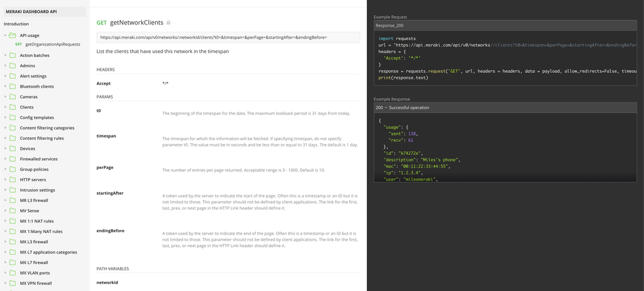This screenshot has height=291, width=644.
Task: Open getOrganizationApiRequests endpoint
Action: pyautogui.click(x=53, y=44)
